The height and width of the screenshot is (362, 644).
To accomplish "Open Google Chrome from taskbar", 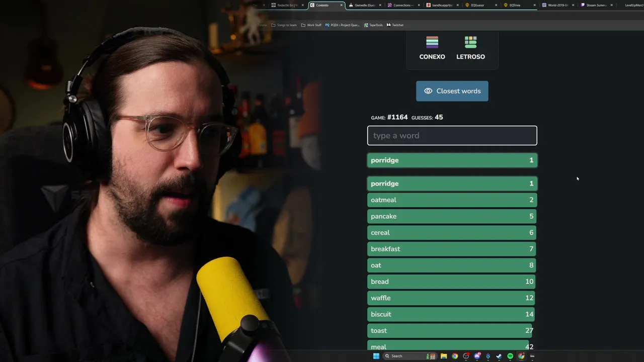I will pos(455,356).
